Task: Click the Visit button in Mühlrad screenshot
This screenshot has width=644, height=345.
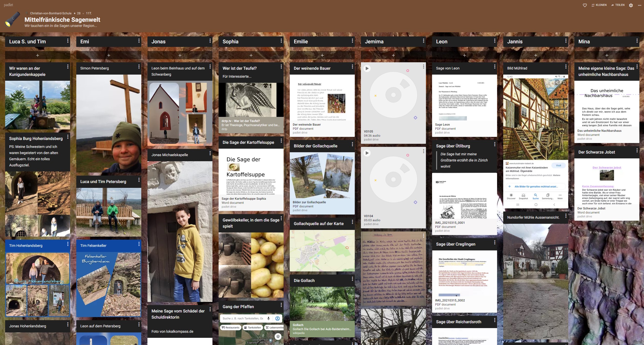Action: pos(559,166)
